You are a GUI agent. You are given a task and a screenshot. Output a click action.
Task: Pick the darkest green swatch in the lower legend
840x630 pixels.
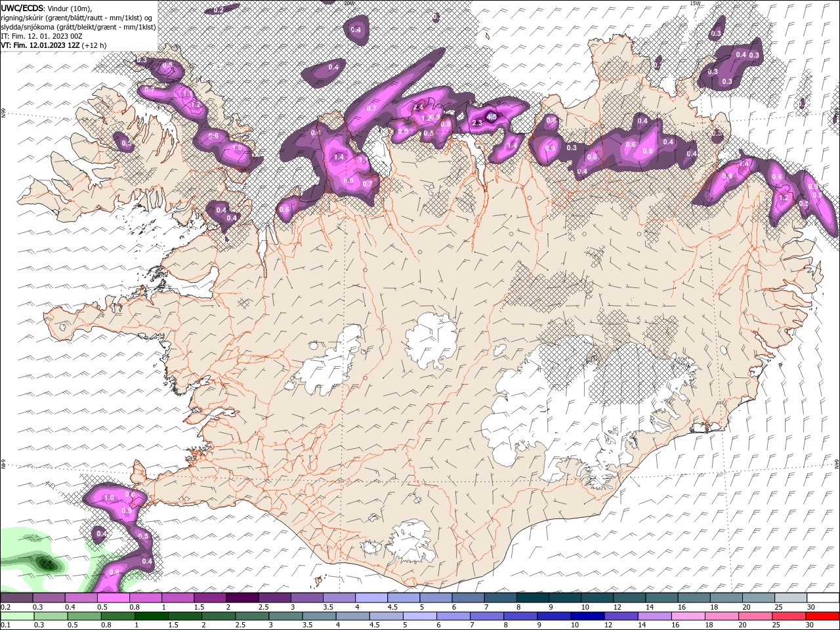[152, 616]
